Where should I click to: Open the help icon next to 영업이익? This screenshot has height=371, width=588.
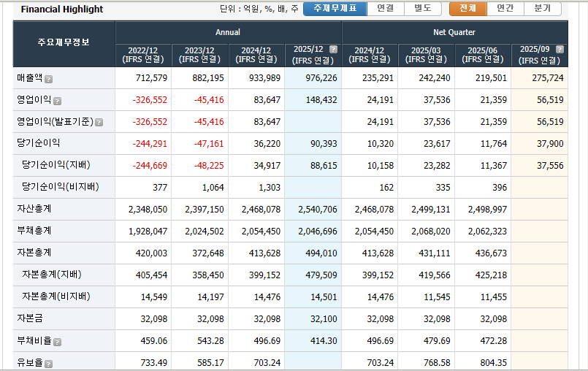click(57, 101)
